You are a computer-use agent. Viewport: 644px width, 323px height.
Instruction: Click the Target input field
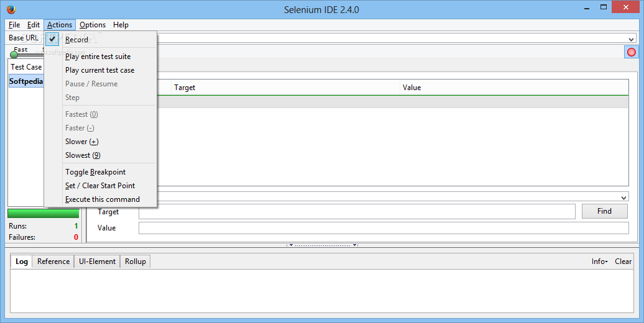coord(357,212)
